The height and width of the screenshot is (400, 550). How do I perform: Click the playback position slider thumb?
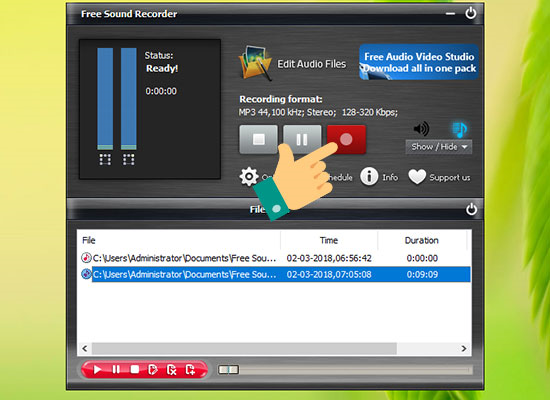228,369
